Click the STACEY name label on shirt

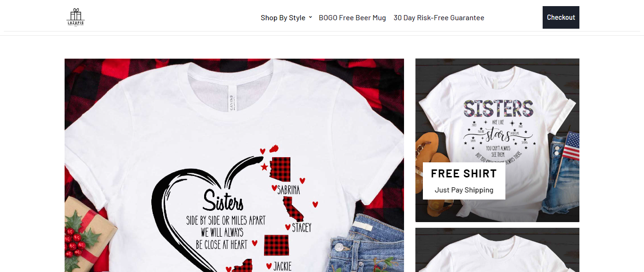302,228
